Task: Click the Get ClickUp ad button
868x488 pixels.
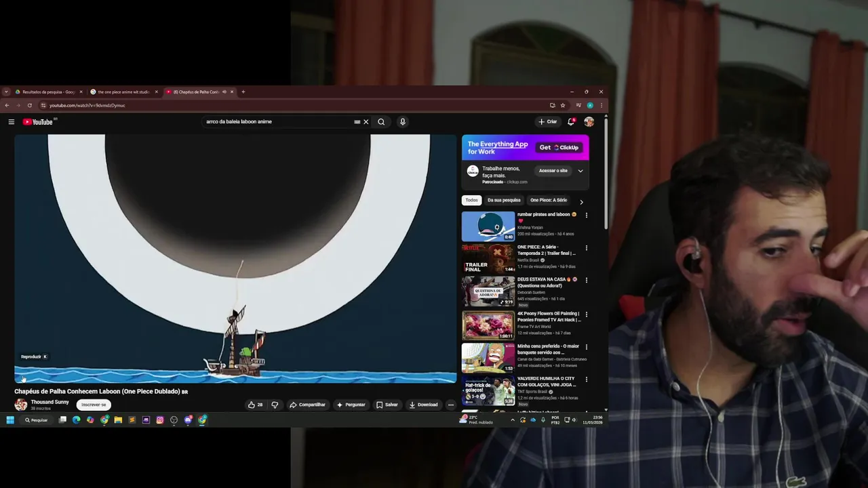Action: [559, 147]
